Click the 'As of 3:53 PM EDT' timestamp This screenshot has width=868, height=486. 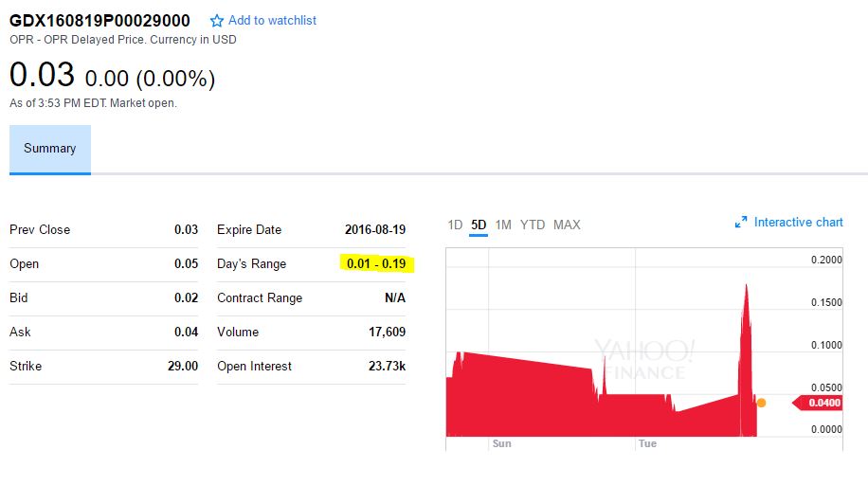[93, 103]
